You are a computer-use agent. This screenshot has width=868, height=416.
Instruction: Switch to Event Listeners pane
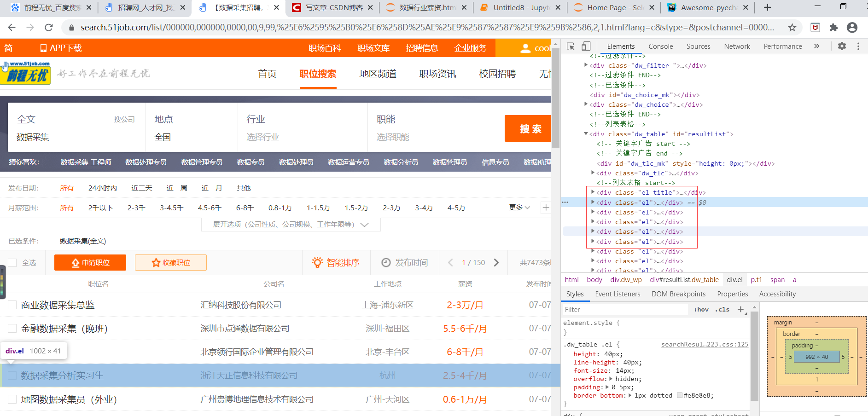[x=618, y=294]
